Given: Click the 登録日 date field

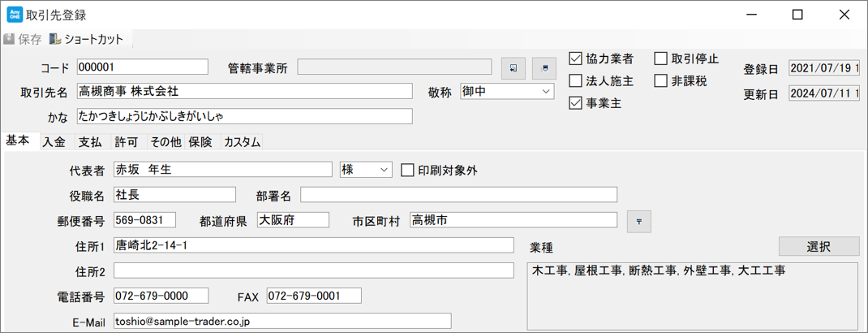Looking at the screenshot, I should coord(824,68).
